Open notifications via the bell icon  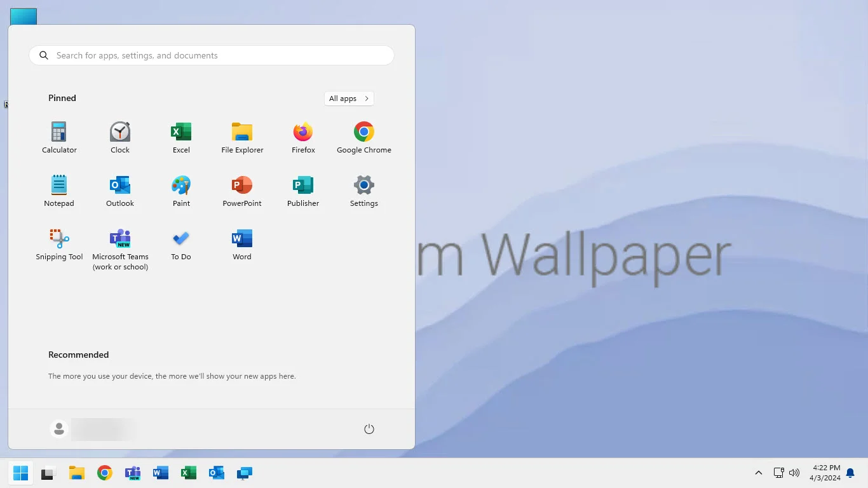(850, 473)
